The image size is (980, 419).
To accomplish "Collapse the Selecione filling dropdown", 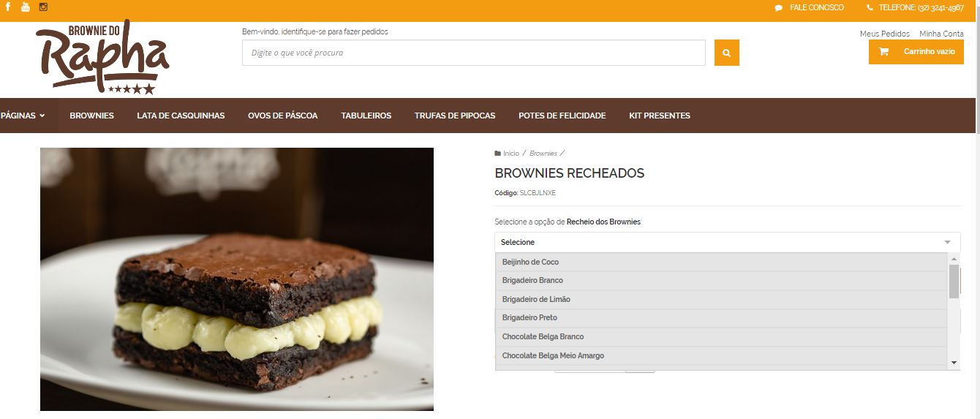I will [728, 242].
